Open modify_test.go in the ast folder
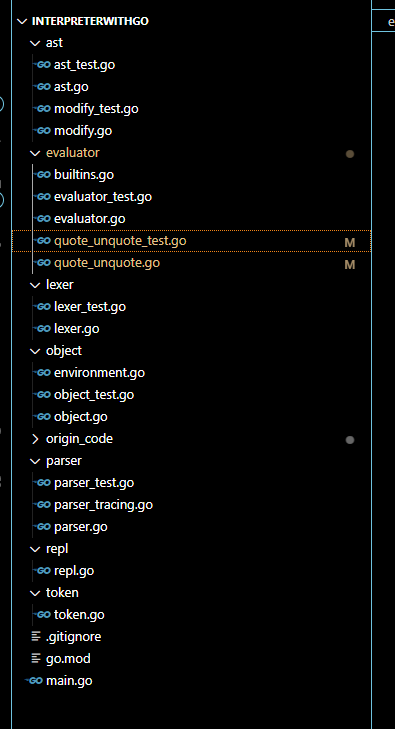395x729 pixels. pos(191,109)
